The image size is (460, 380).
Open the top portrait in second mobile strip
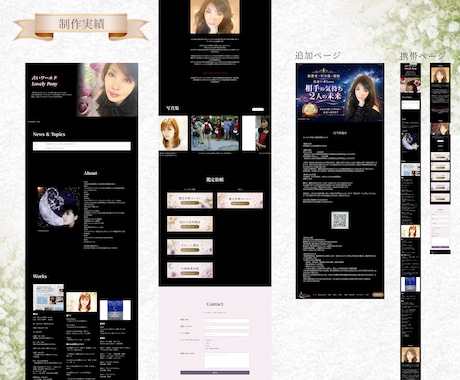(x=440, y=75)
